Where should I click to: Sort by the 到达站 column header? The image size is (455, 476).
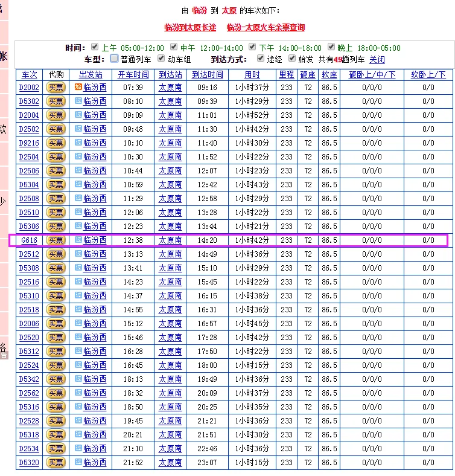pyautogui.click(x=170, y=75)
